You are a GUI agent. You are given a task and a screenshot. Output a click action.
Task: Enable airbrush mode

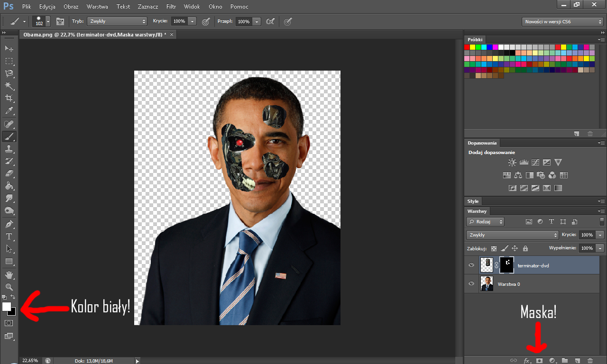[x=270, y=21]
